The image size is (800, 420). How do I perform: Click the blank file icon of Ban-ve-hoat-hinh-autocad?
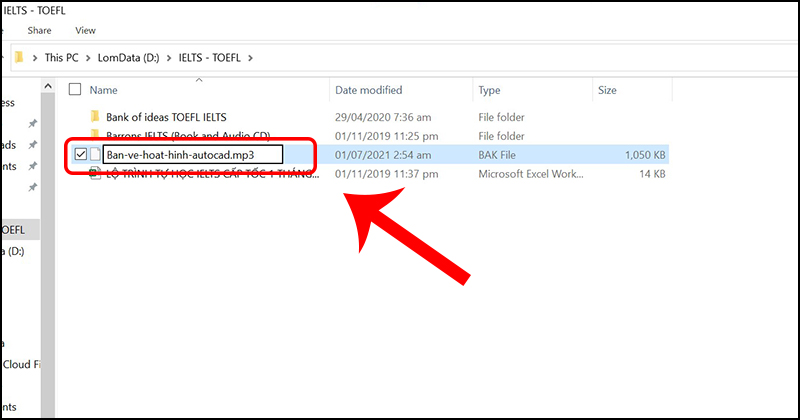coord(95,155)
